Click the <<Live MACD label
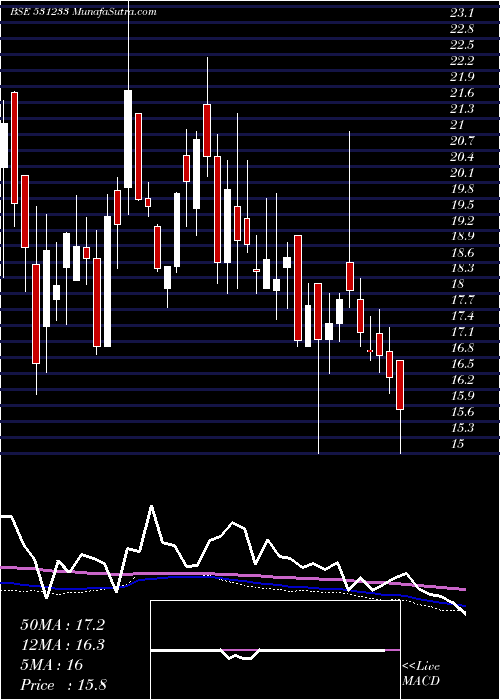Screen dimensions: 500x700 pyautogui.click(x=421, y=674)
